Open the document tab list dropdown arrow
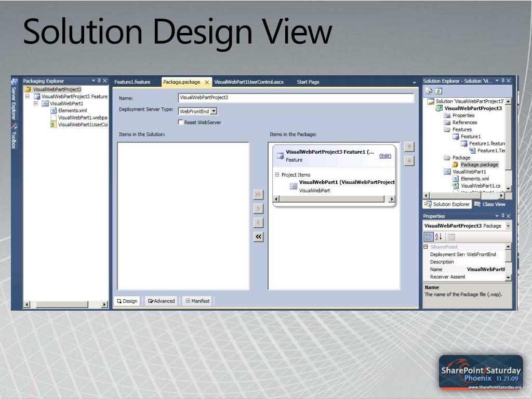Image resolution: width=532 pixels, height=399 pixels. pos(414,83)
